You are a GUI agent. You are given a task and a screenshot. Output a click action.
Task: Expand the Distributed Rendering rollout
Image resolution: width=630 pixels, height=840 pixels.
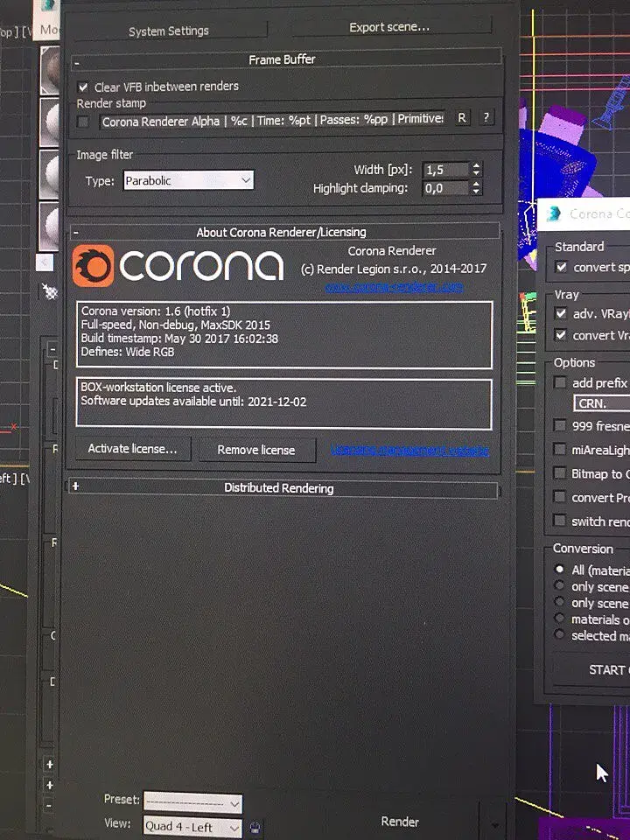pyautogui.click(x=283, y=488)
